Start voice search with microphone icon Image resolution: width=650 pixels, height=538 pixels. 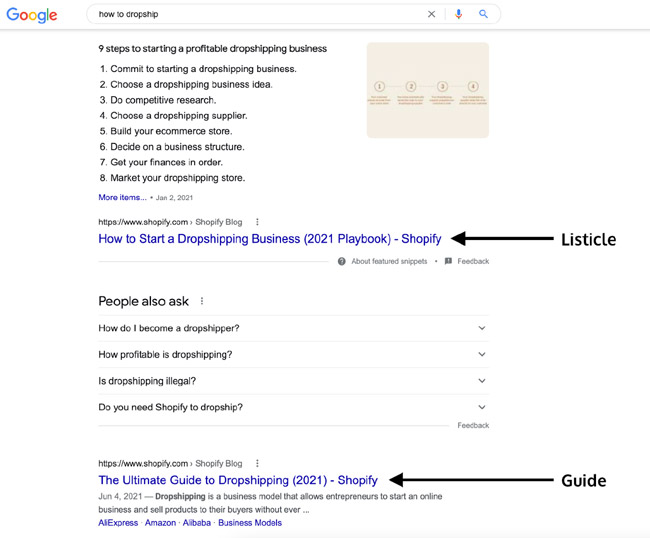pyautogui.click(x=458, y=14)
